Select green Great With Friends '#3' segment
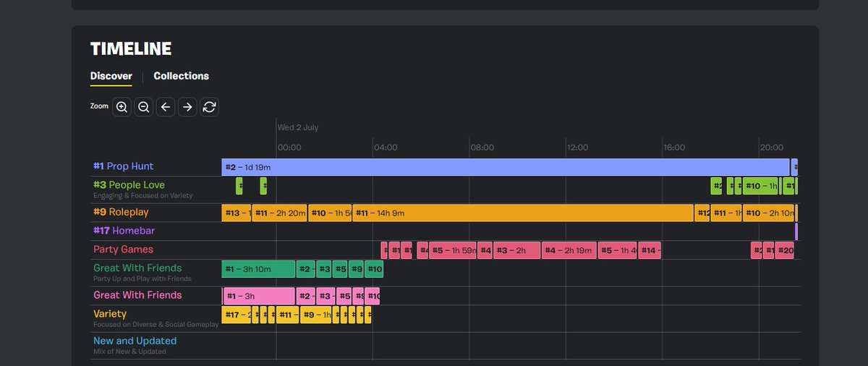Image resolution: width=868 pixels, height=366 pixels. pyautogui.click(x=324, y=269)
